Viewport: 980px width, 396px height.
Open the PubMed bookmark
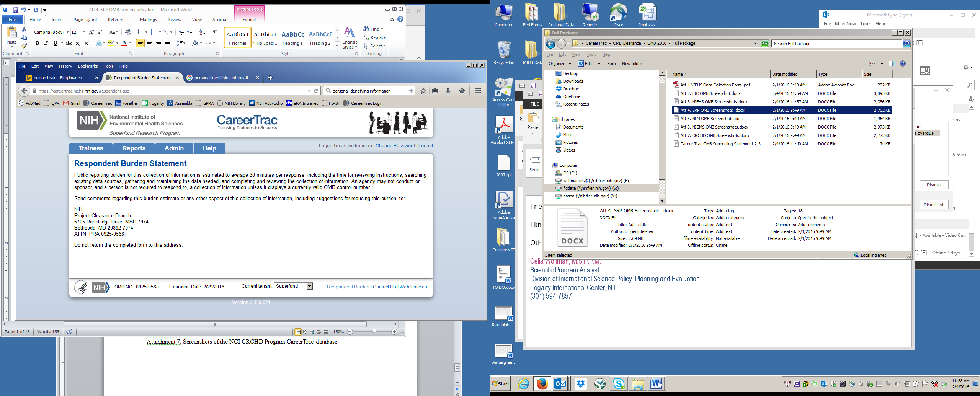(29, 103)
